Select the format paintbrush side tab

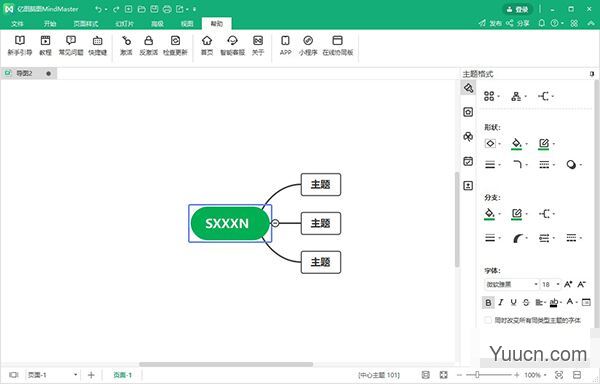pos(468,88)
